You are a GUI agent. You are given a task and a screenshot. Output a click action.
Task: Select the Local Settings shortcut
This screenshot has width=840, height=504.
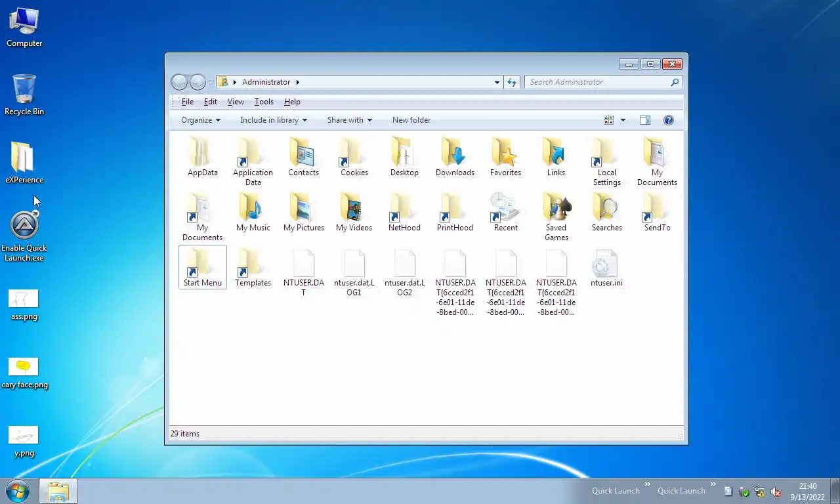point(607,161)
